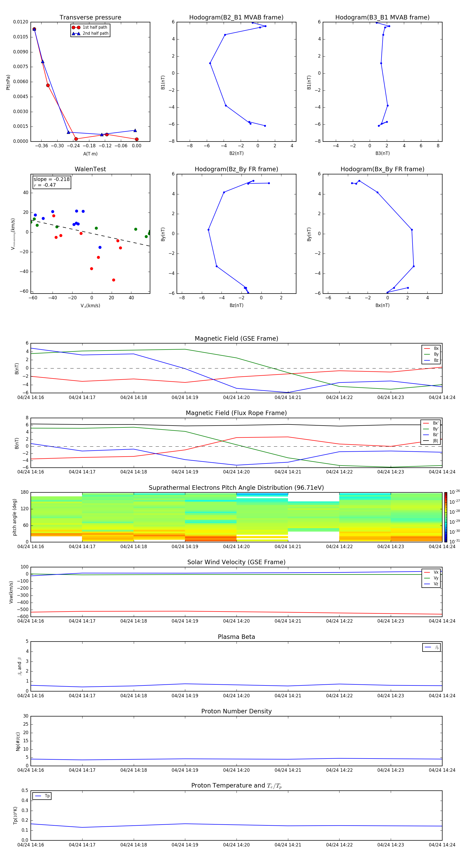Click the 'pitch angle (deg)' axis label

14,517
